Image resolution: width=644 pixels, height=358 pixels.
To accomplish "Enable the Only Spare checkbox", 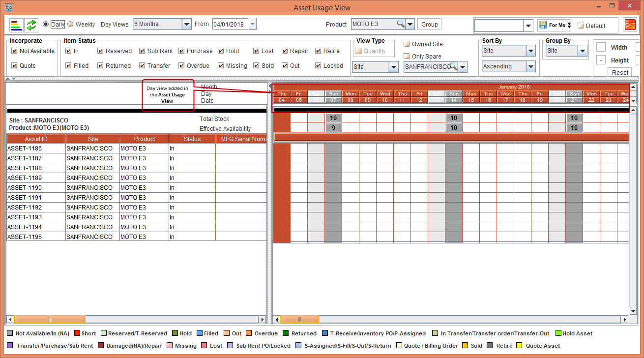I will [407, 57].
